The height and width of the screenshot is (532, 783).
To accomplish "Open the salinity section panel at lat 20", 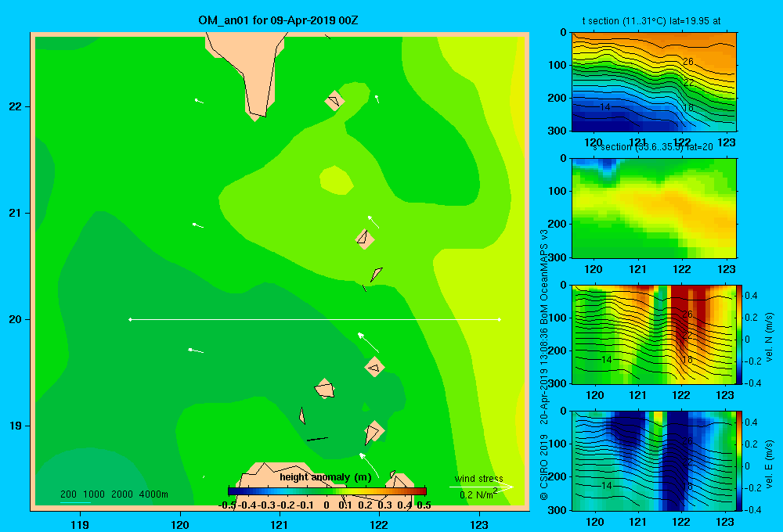I will coord(654,208).
